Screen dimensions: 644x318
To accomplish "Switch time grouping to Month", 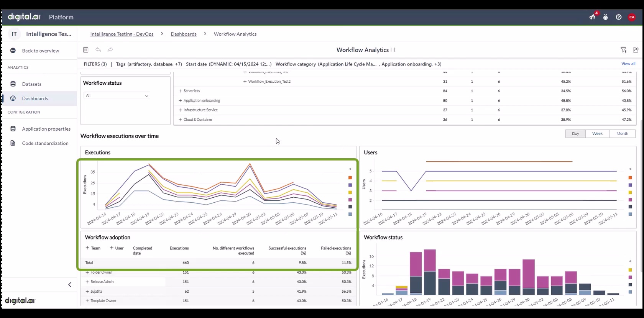I will (622, 134).
